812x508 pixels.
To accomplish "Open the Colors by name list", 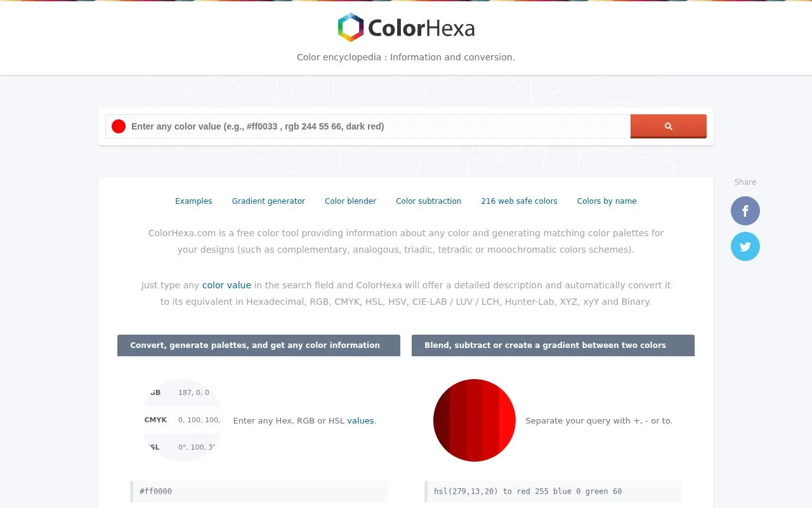I will coord(606,201).
